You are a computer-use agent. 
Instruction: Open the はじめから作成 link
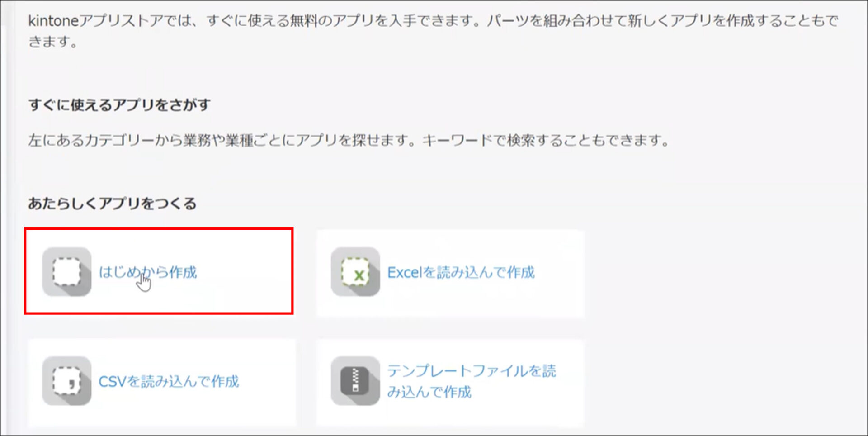click(148, 272)
